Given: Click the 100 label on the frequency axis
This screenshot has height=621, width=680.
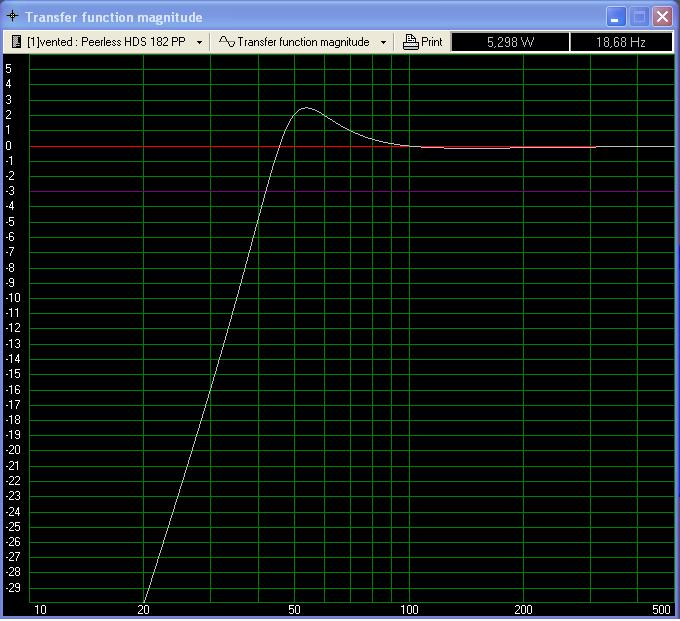Looking at the screenshot, I should coord(409,609).
